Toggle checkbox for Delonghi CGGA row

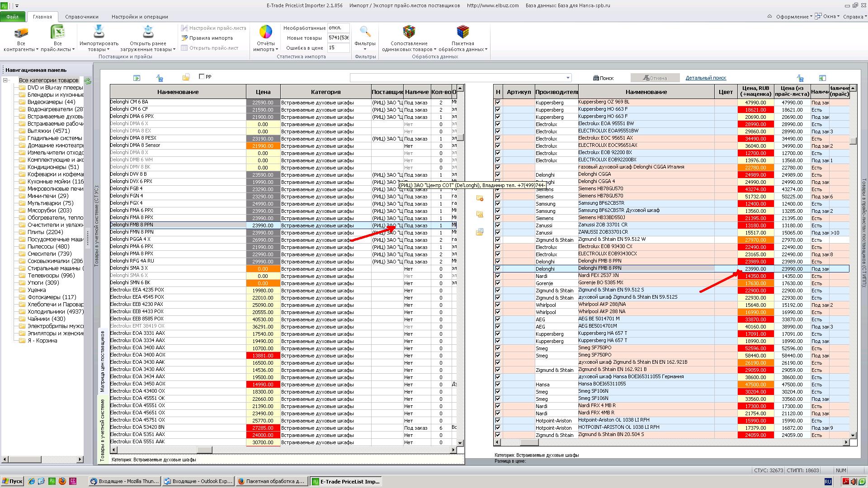tap(498, 175)
